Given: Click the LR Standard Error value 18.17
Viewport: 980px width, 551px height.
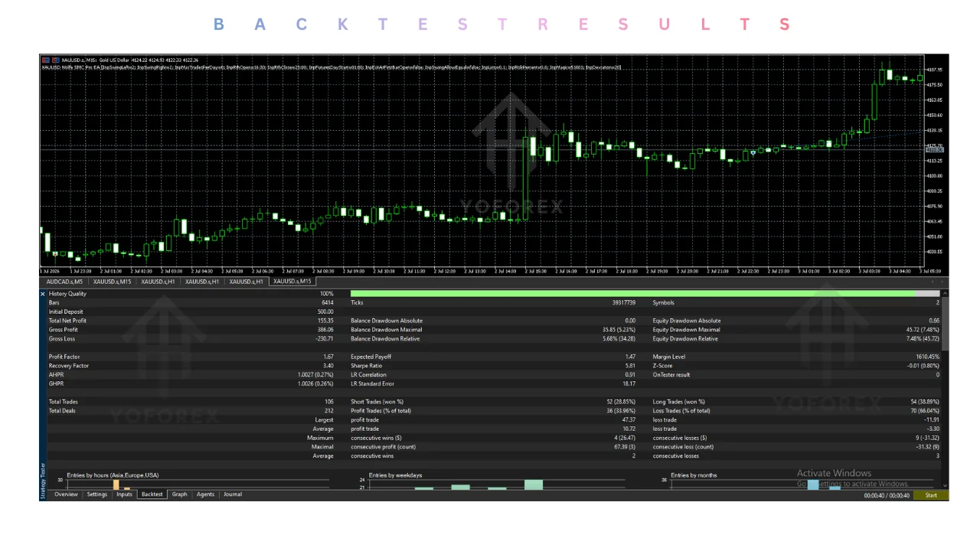Looking at the screenshot, I should [629, 384].
